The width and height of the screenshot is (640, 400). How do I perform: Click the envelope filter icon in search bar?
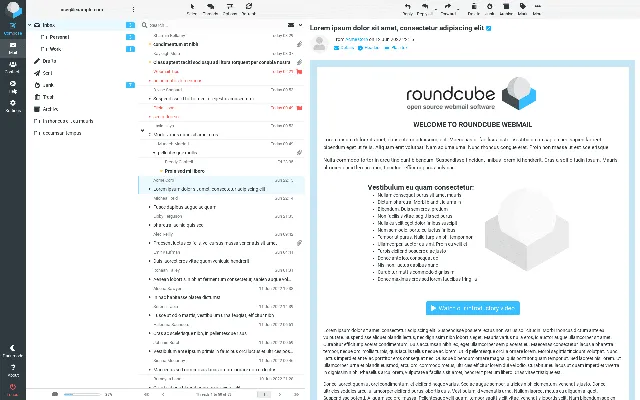(291, 25)
